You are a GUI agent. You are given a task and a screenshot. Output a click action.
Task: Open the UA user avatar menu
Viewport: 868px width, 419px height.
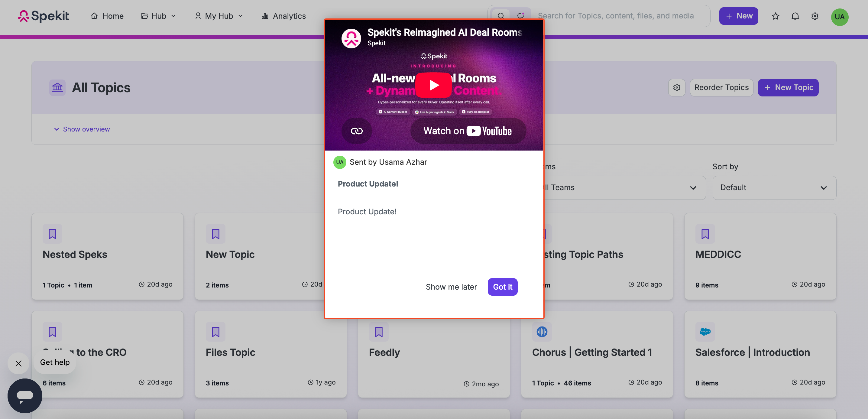coord(839,17)
